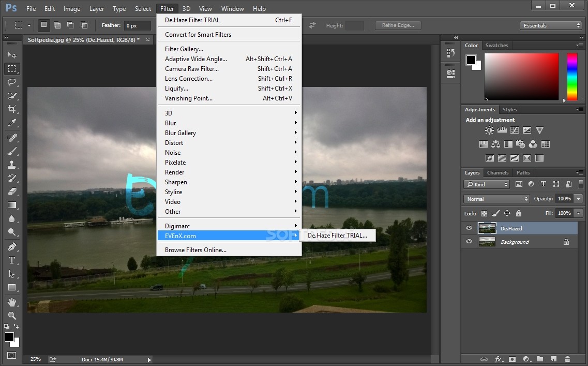This screenshot has height=366, width=588.
Task: Open the Fill slider dropdown
Action: [x=579, y=213]
